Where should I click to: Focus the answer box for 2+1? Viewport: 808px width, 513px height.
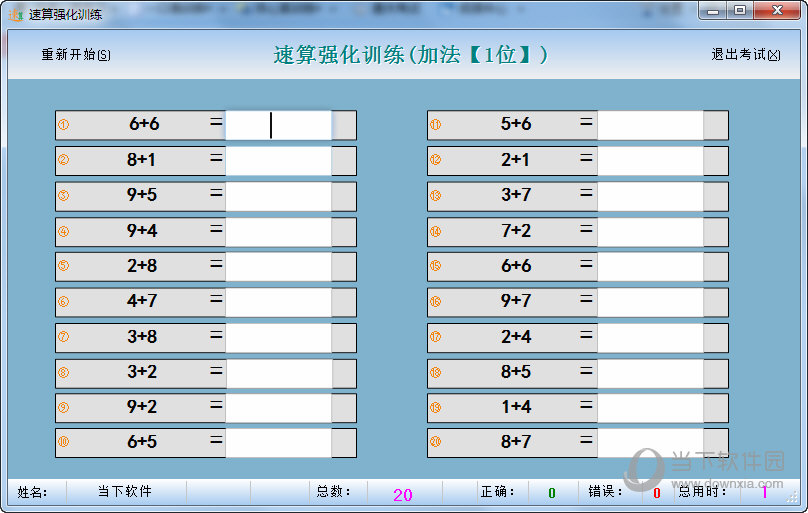click(x=651, y=161)
